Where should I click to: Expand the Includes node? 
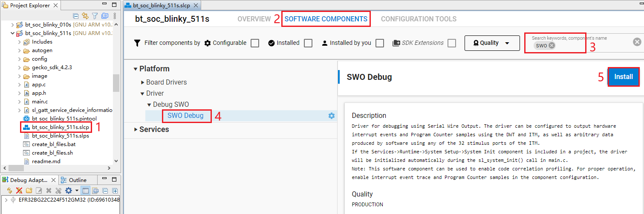pos(19,42)
